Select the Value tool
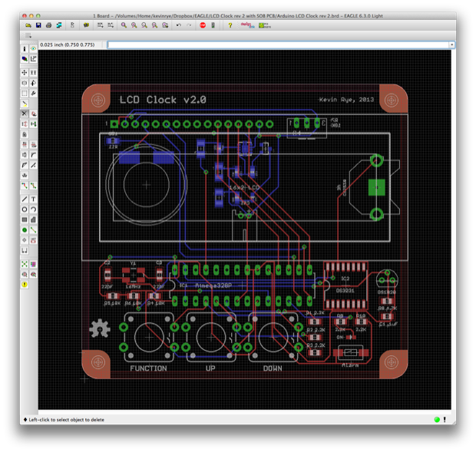The width and height of the screenshot is (476, 452). click(33, 145)
